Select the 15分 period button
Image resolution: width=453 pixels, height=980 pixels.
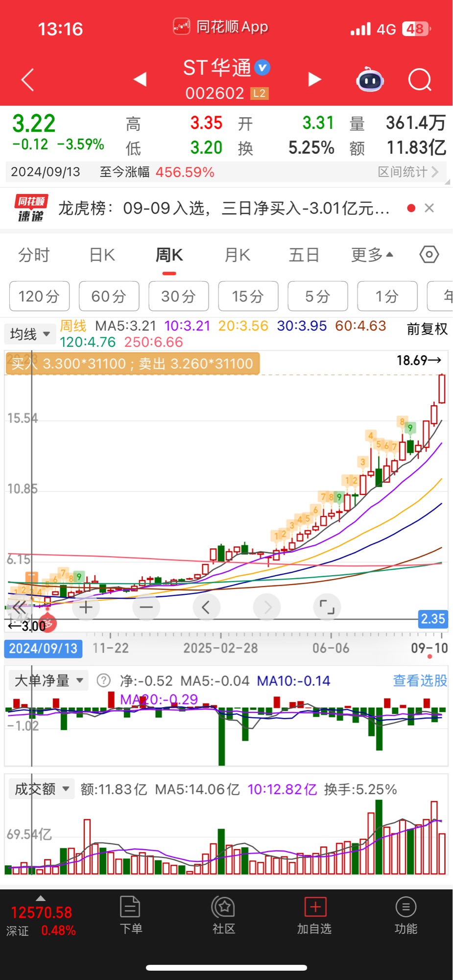[248, 296]
